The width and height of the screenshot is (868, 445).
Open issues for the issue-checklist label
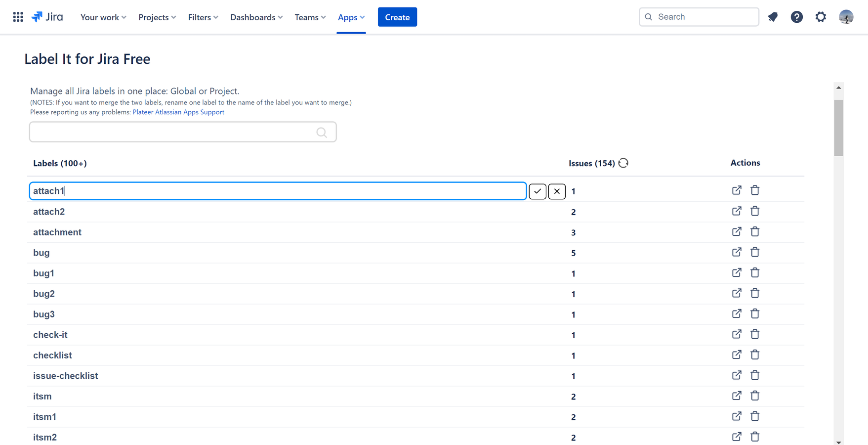pyautogui.click(x=737, y=375)
